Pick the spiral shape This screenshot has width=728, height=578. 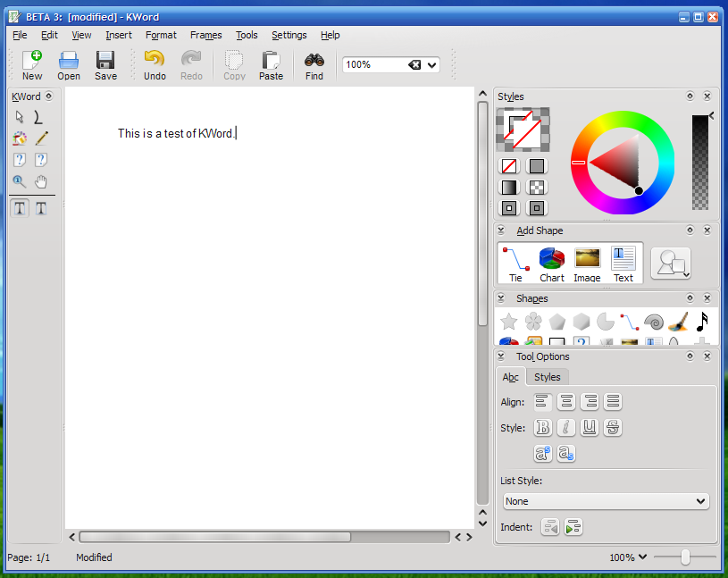point(654,322)
